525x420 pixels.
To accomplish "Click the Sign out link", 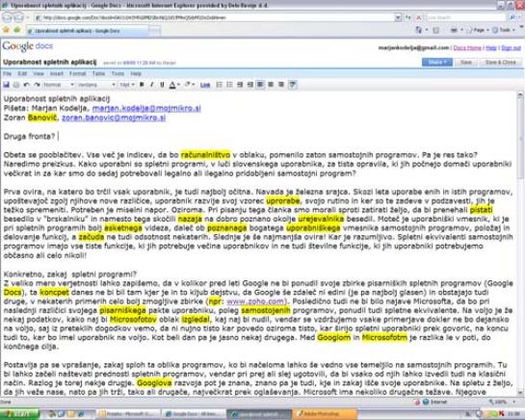I will [x=511, y=48].
